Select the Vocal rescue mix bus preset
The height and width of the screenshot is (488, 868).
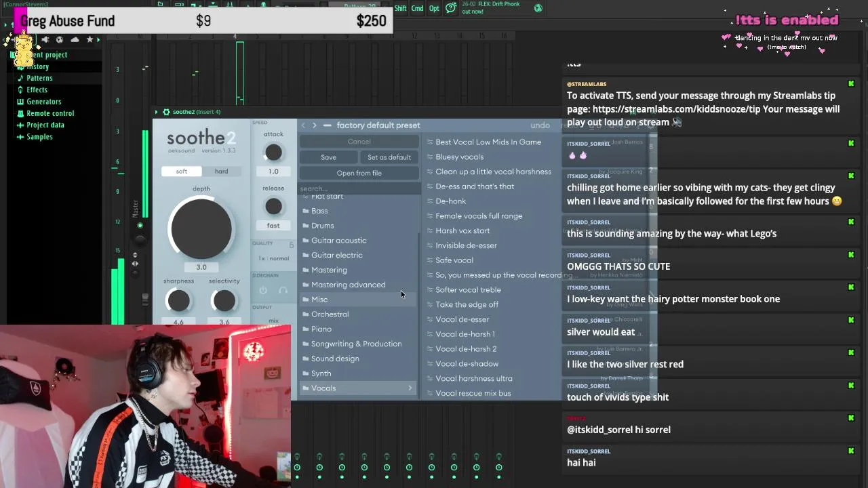(x=473, y=393)
